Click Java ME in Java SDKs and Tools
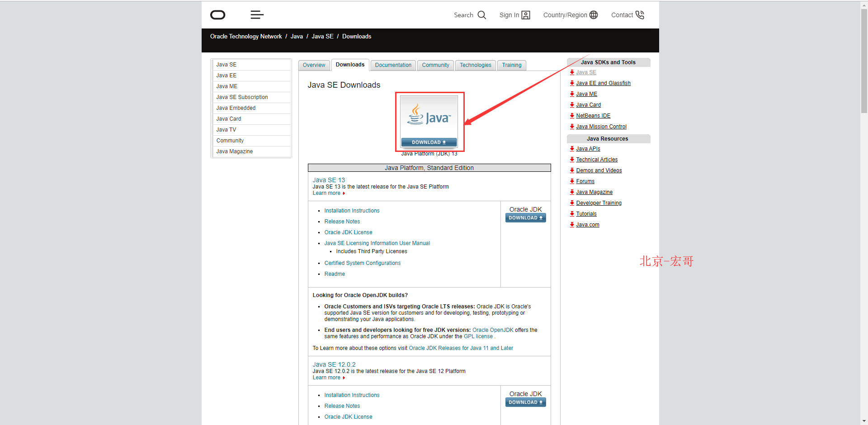This screenshot has width=868, height=425. (x=586, y=94)
